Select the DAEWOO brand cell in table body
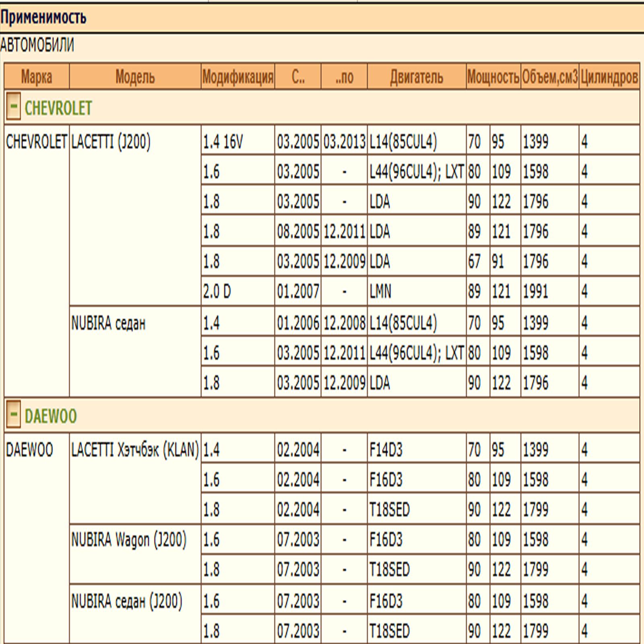This screenshot has width=644, height=644. click(37, 539)
